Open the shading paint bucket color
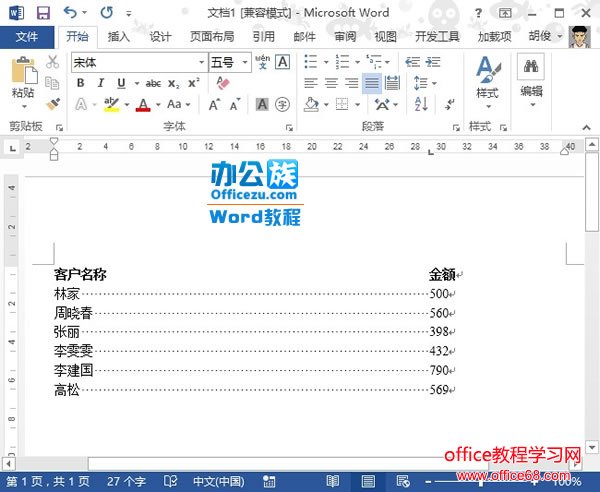Screen dimensions: 600x492 pyautogui.click(x=311, y=104)
